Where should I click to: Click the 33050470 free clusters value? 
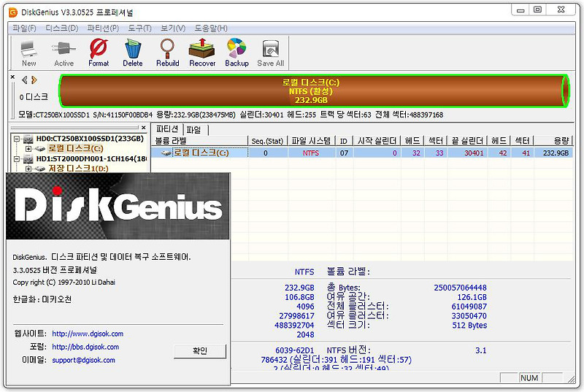tap(469, 315)
